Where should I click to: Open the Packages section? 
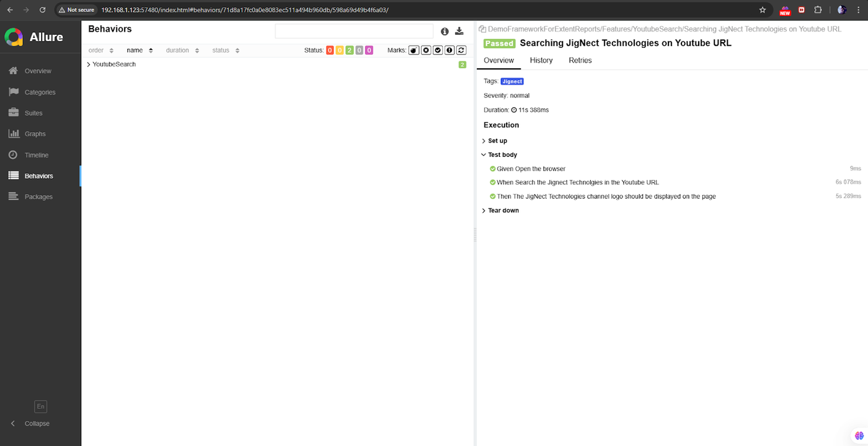point(38,197)
